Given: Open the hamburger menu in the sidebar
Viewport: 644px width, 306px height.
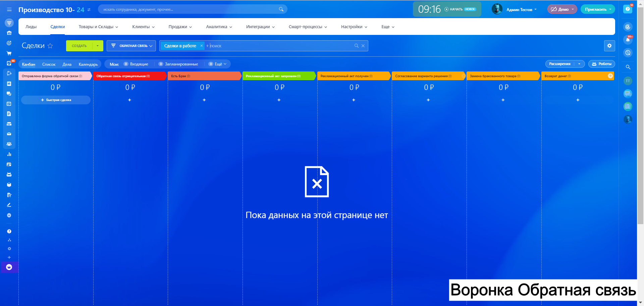Looking at the screenshot, I should point(9,9).
